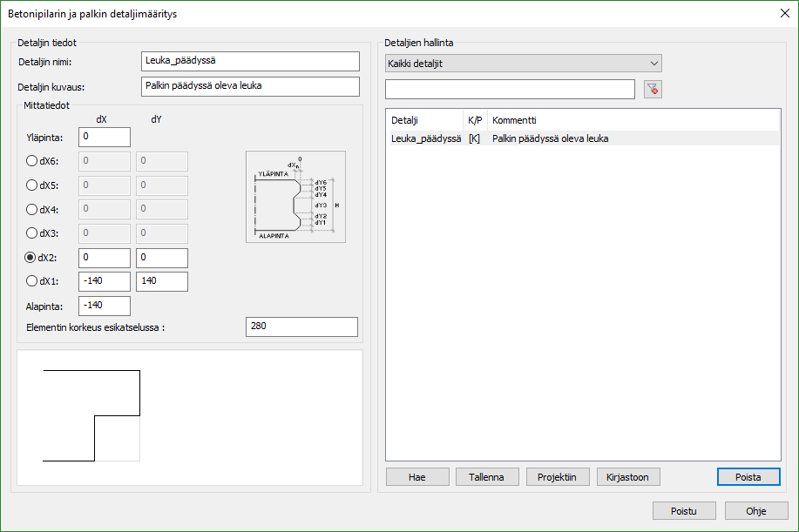Sort by the Kommentti column header
Screen dimensions: 799x532
click(x=632, y=120)
